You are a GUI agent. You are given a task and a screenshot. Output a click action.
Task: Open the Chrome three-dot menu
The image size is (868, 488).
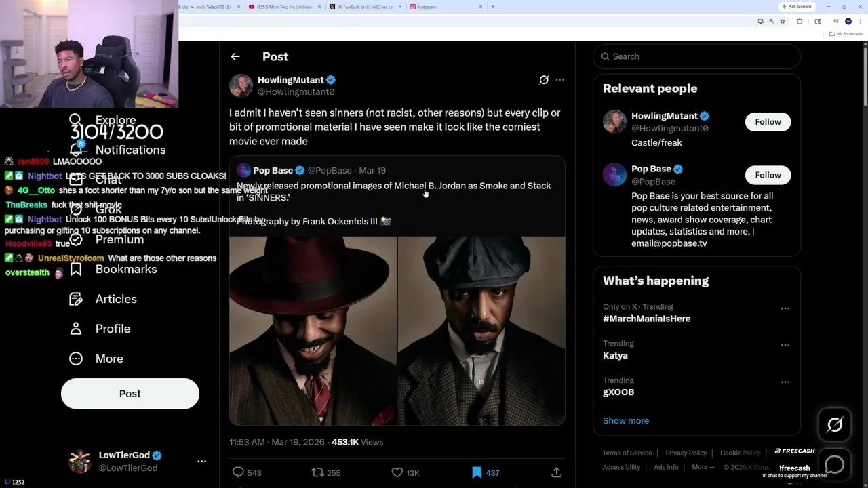click(x=860, y=22)
